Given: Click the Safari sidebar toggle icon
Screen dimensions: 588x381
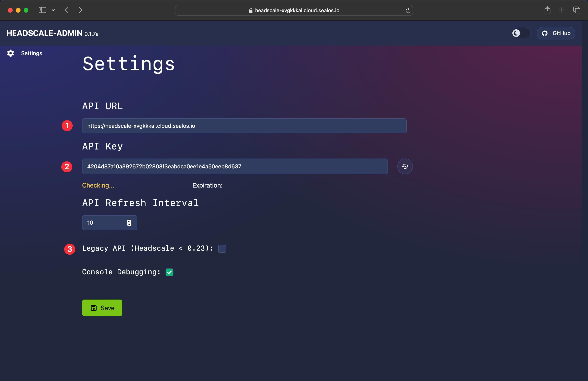Looking at the screenshot, I should coord(42,10).
